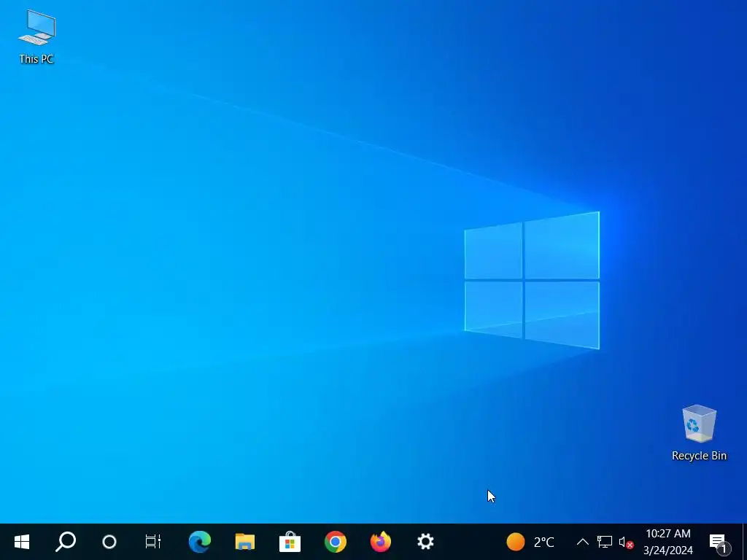The height and width of the screenshot is (560, 747).
Task: Launch Firefox from taskbar
Action: [x=381, y=542]
